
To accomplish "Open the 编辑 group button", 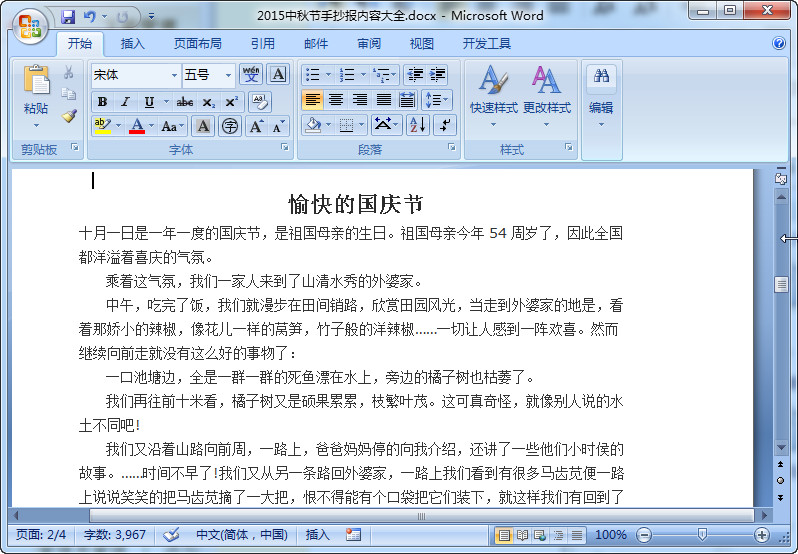I will pos(601,96).
